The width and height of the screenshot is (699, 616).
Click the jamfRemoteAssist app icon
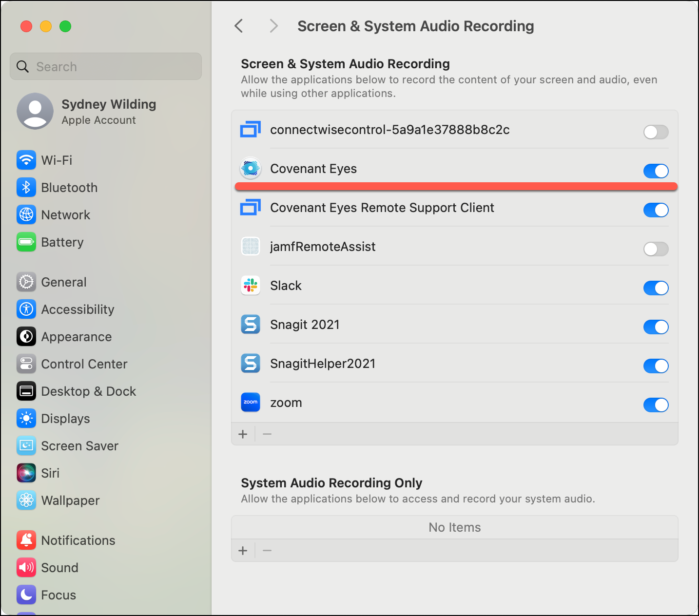pos(251,247)
